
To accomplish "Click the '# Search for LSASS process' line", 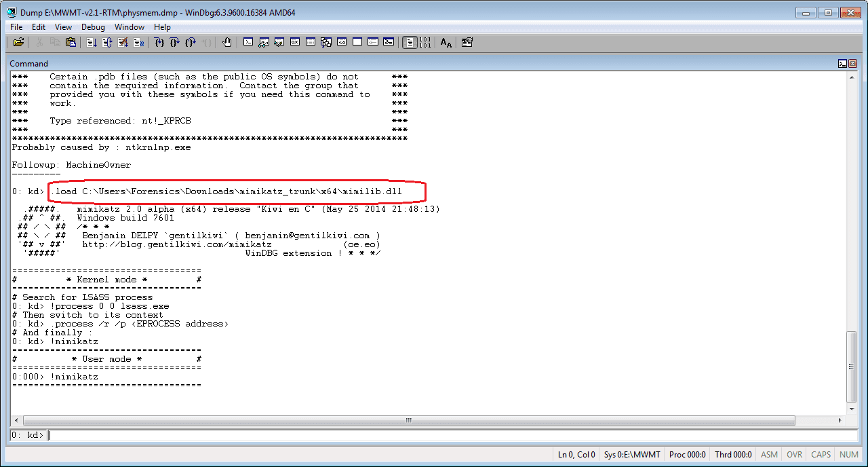I will pyautogui.click(x=83, y=297).
